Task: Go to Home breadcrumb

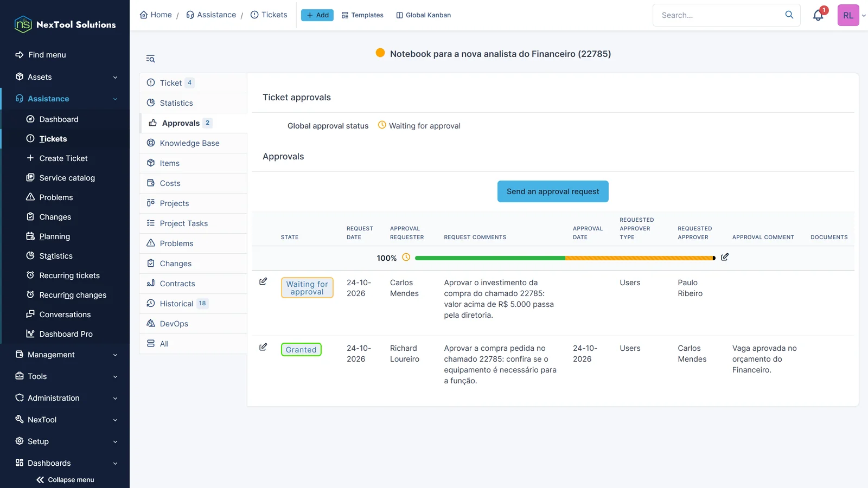Action: [156, 15]
